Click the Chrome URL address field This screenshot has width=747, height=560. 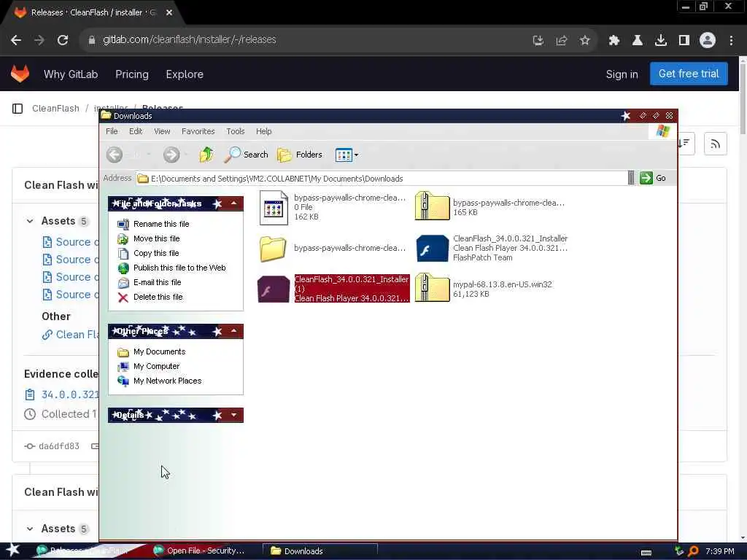(x=305, y=39)
